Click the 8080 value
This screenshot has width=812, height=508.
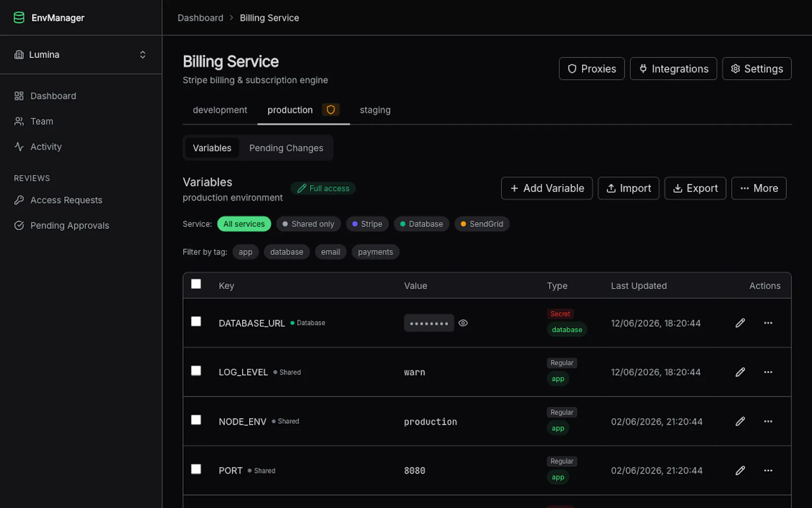pyautogui.click(x=415, y=471)
